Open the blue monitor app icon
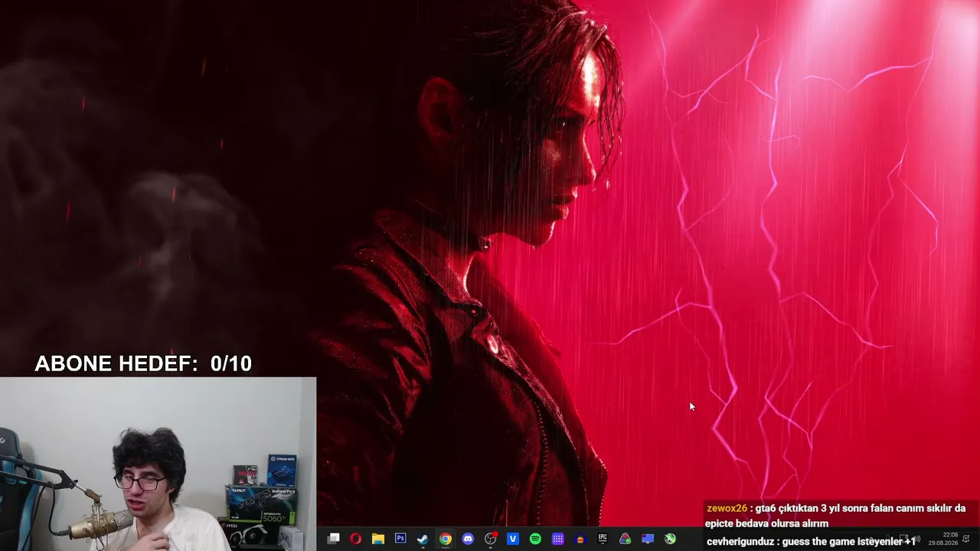The image size is (980, 551). pos(648,539)
